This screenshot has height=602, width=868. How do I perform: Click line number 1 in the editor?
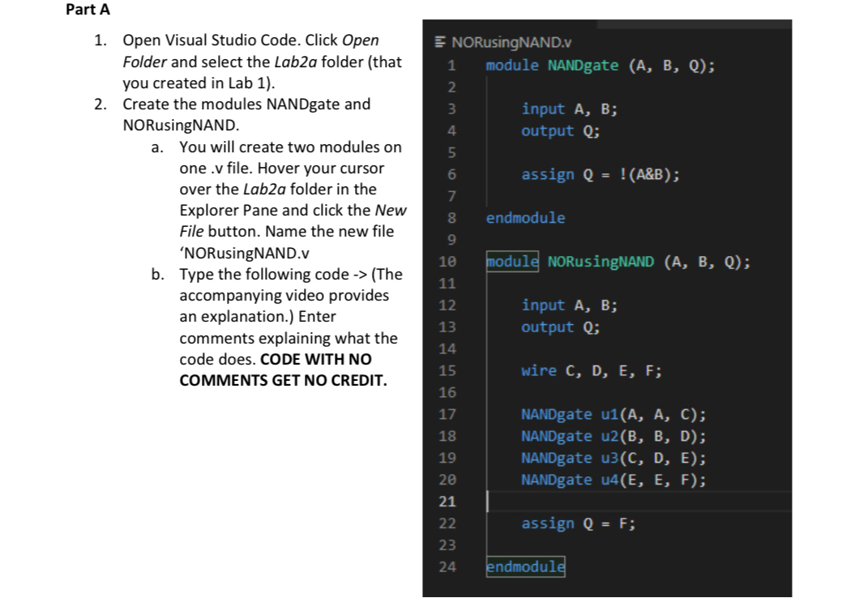pyautogui.click(x=451, y=65)
